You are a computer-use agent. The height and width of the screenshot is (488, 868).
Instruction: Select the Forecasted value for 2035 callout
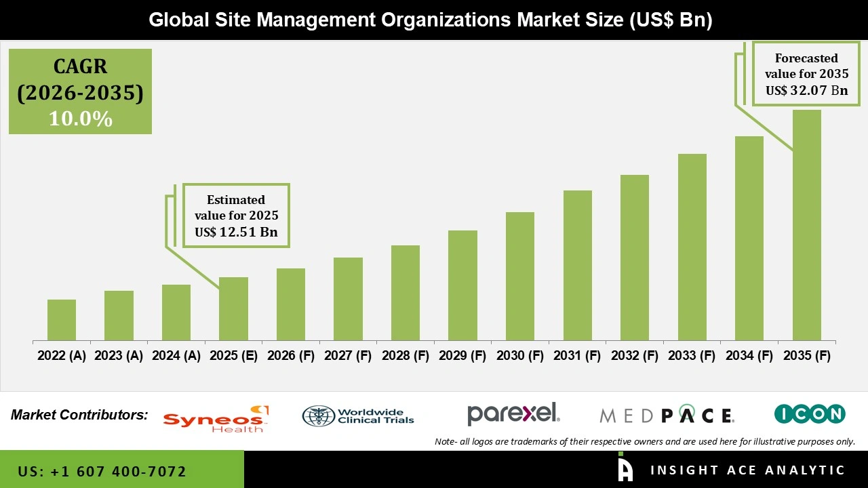tap(806, 74)
